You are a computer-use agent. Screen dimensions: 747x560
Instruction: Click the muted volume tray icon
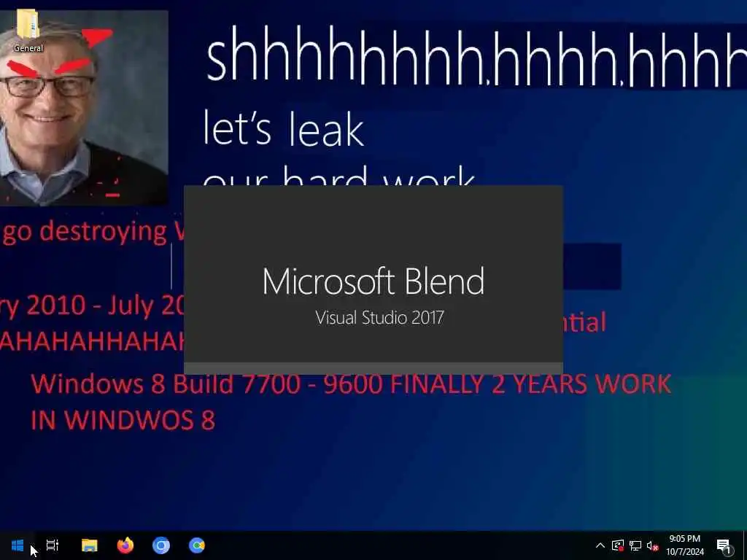653,545
